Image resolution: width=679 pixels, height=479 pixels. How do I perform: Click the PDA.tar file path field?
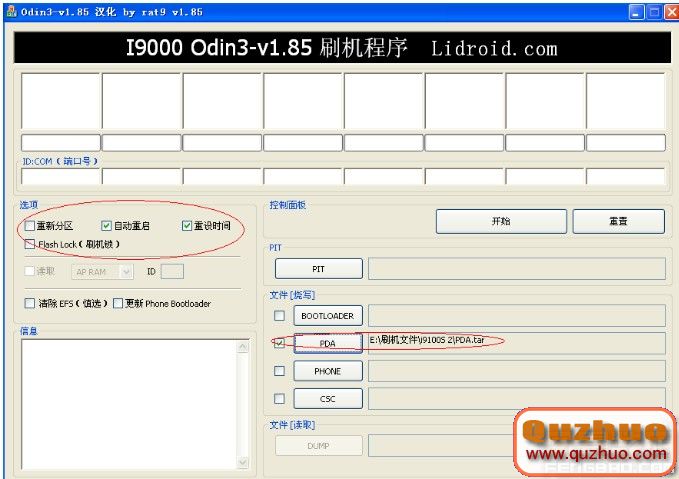point(517,343)
